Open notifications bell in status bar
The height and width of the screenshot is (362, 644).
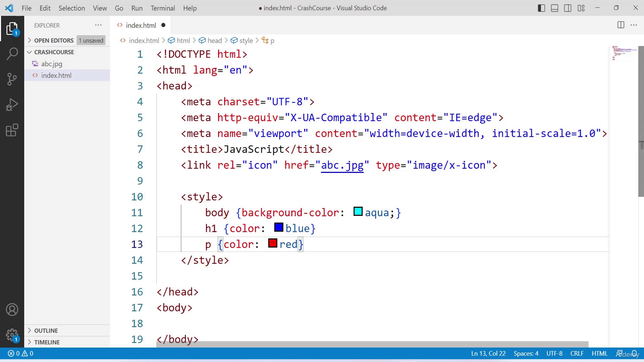tap(635, 353)
